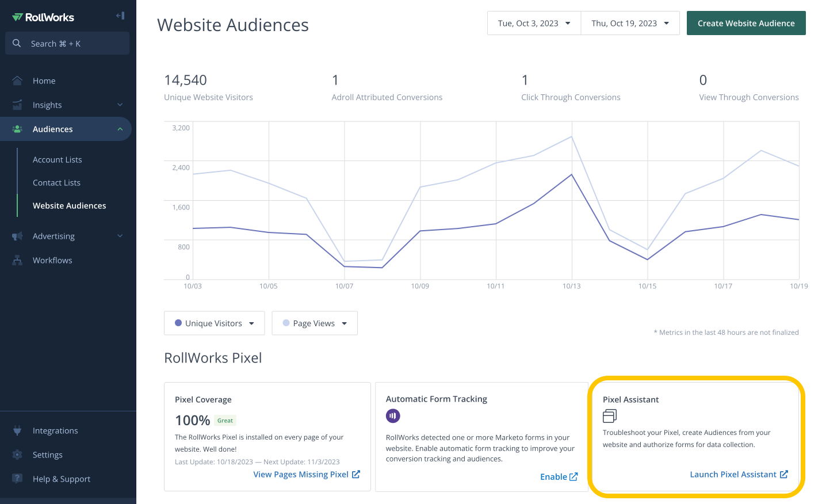This screenshot has width=822, height=504.
Task: Click the Website Audiences page heading
Action: click(x=233, y=25)
